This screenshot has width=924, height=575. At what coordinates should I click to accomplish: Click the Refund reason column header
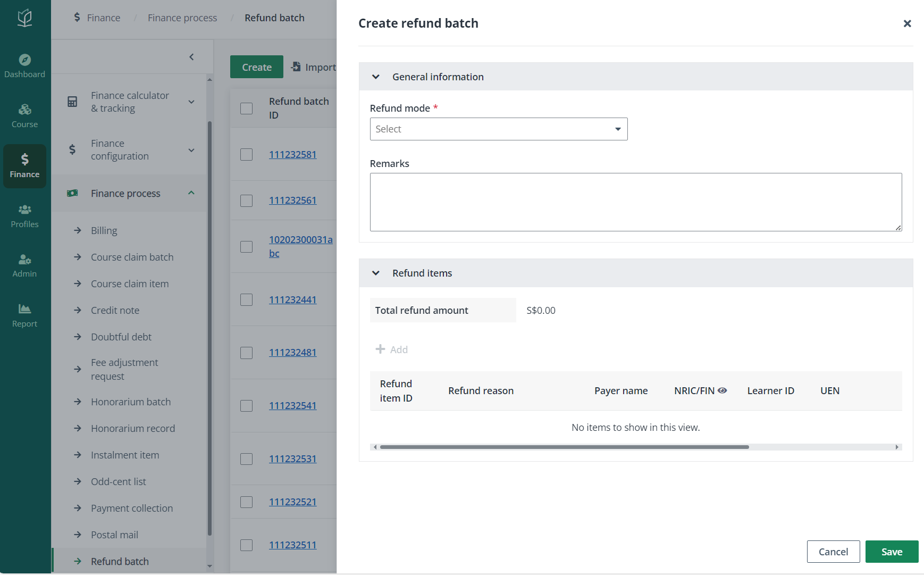(x=481, y=390)
